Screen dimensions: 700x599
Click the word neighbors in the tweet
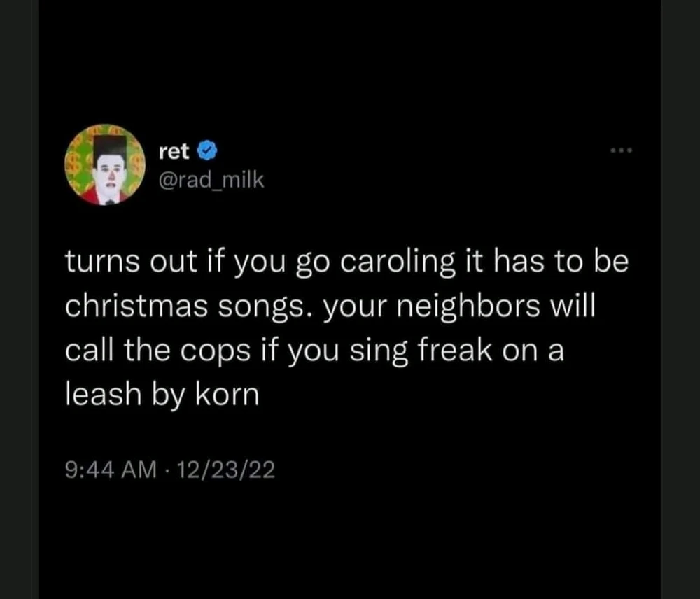click(x=468, y=307)
